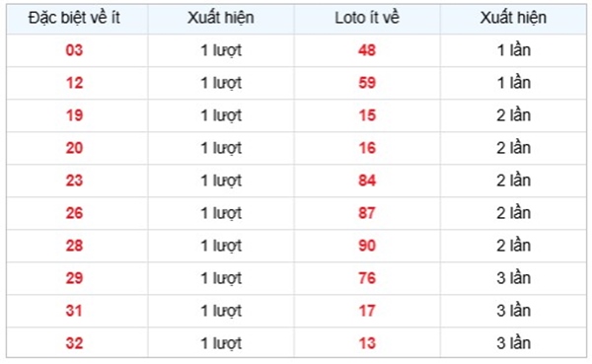The height and width of the screenshot is (364, 592).
Task: Click the 'Đặc biệt về ít' column header
Action: tap(74, 18)
